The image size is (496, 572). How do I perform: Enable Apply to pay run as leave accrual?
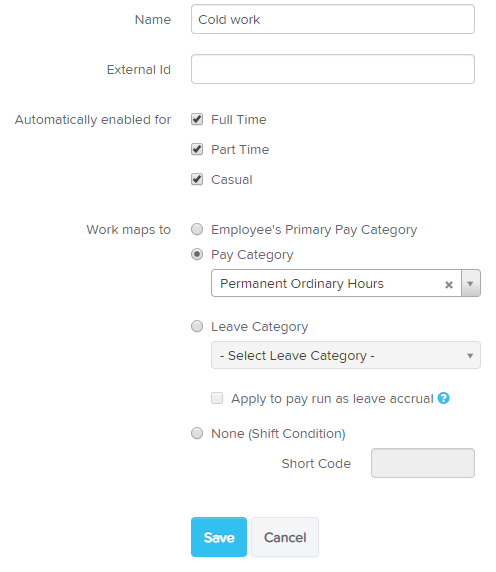pos(217,398)
